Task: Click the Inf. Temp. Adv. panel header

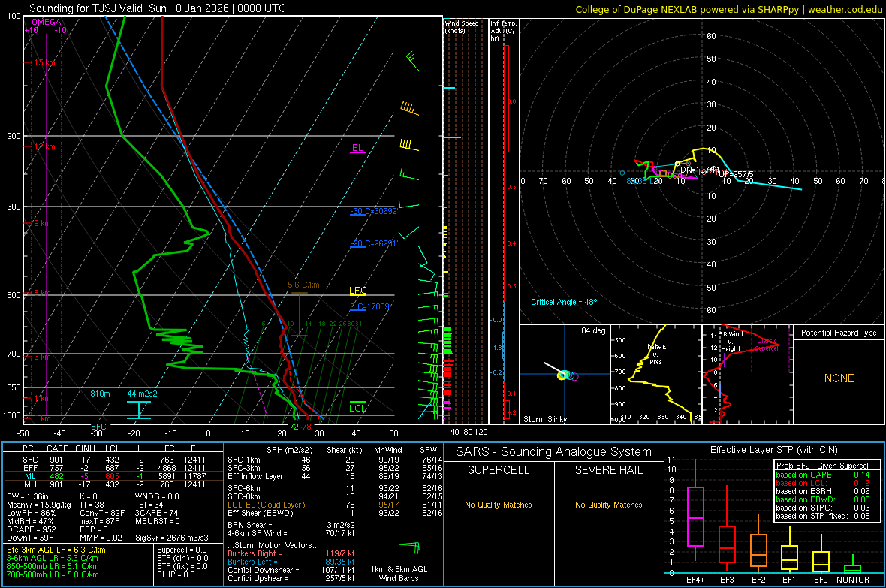Action: [503, 31]
